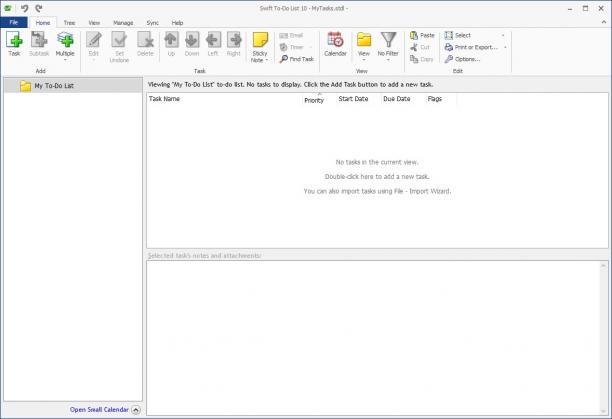Expand the No Filter dropdown arrow
The image size is (612, 419).
coord(388,60)
